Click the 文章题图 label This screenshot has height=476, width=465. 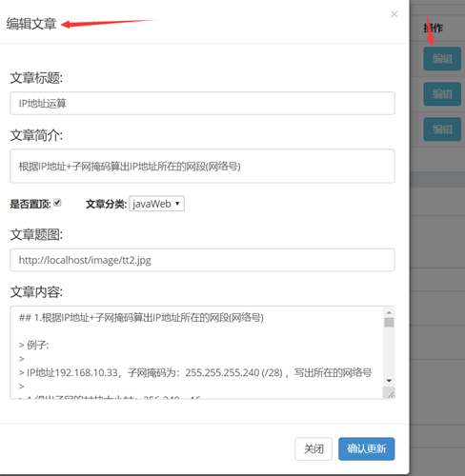(36, 234)
